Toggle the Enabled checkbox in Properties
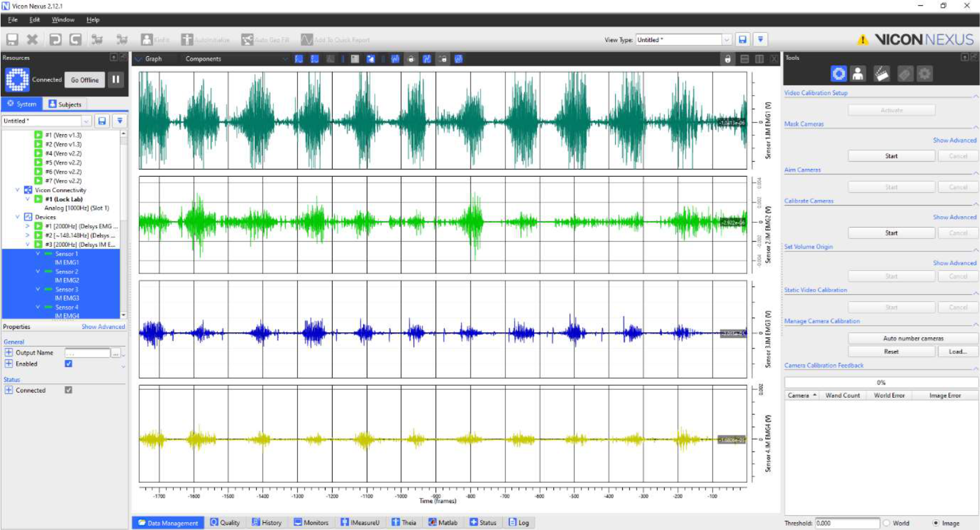 (x=68, y=364)
